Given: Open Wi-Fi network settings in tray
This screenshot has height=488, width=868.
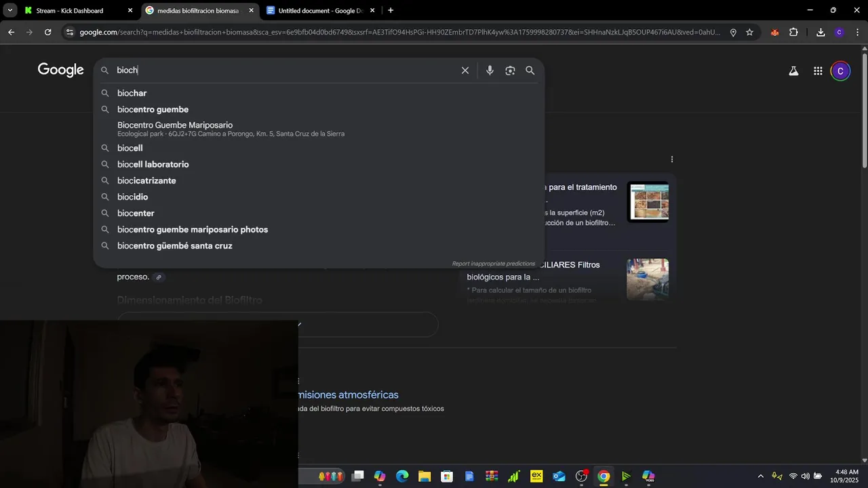Looking at the screenshot, I should 793,476.
